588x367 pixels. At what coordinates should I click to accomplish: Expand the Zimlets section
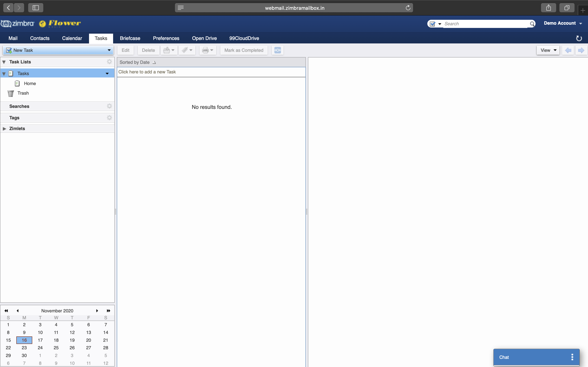4,129
